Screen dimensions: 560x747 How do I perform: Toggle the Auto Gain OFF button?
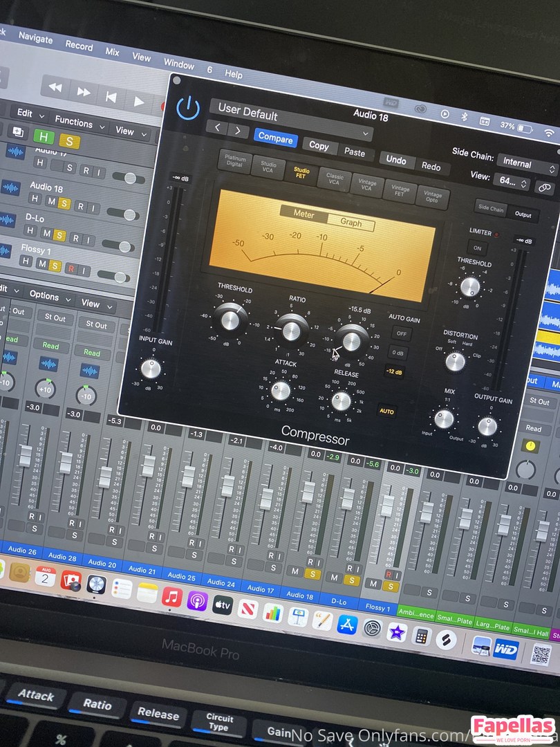(x=400, y=333)
